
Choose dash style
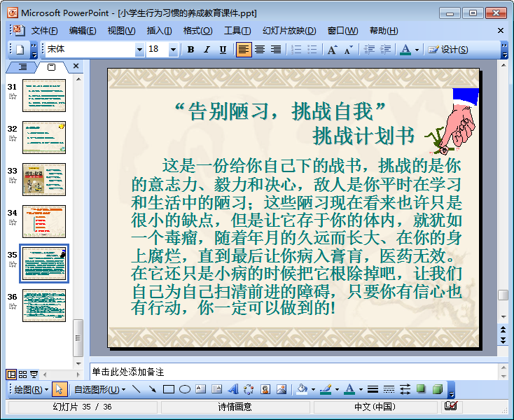[x=389, y=389]
